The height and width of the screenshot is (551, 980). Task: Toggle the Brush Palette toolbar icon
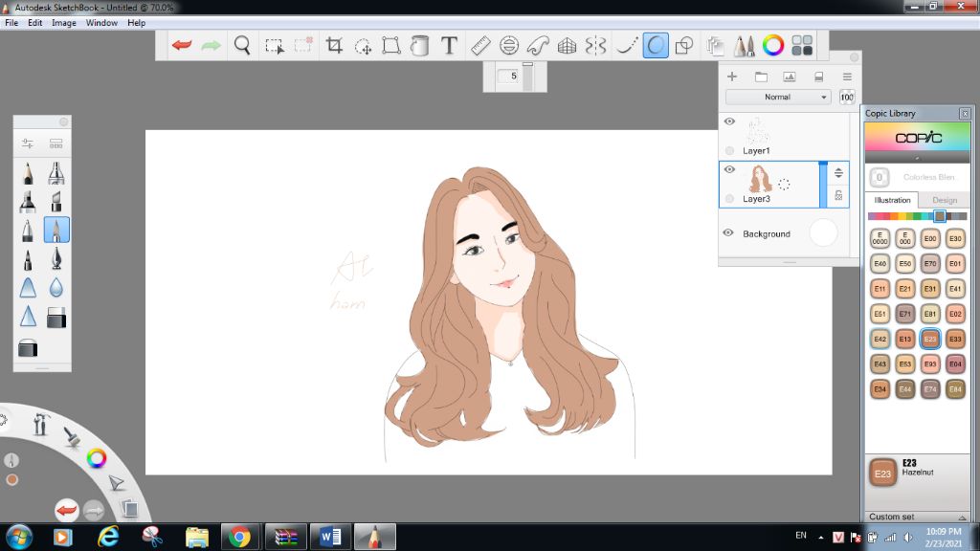744,45
